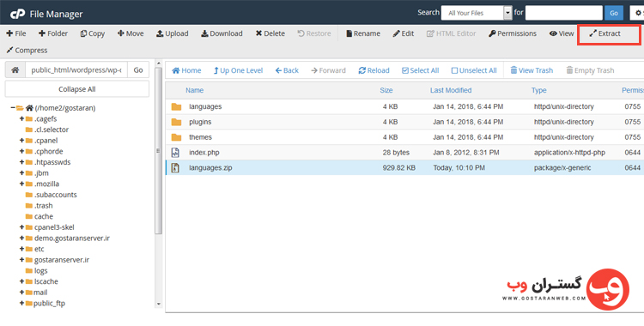Compress the selected files
This screenshot has height=326, width=644.
(27, 51)
